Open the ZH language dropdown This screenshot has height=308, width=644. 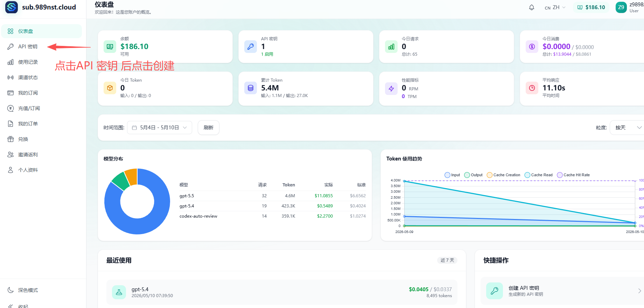555,7
